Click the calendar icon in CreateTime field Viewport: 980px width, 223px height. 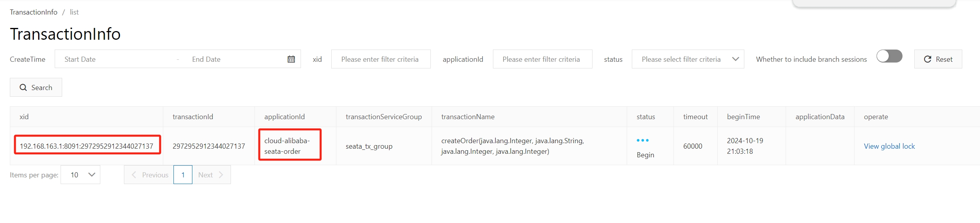pos(291,59)
